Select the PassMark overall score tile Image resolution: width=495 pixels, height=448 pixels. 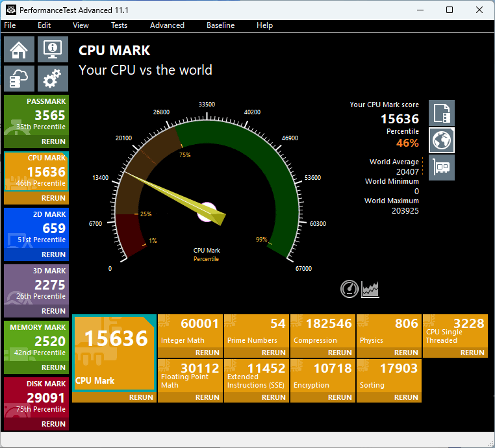click(36, 114)
